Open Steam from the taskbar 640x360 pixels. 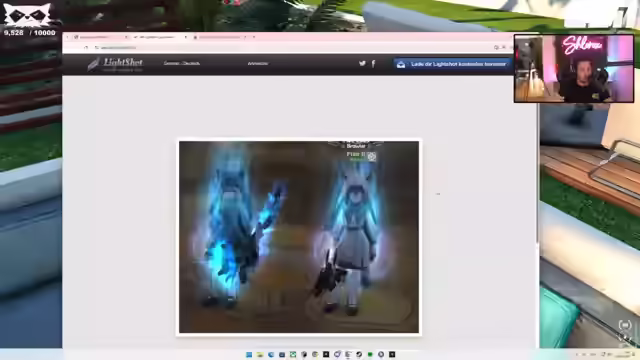[x=359, y=354]
